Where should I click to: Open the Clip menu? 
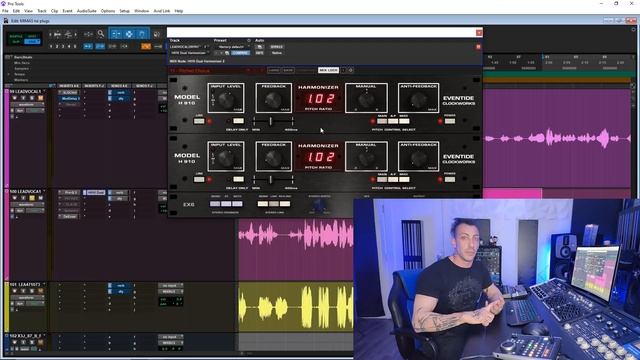54,11
